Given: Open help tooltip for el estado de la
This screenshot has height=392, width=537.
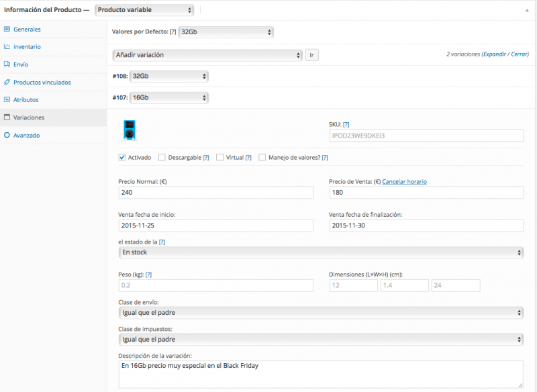Looking at the screenshot, I should pyautogui.click(x=162, y=242).
